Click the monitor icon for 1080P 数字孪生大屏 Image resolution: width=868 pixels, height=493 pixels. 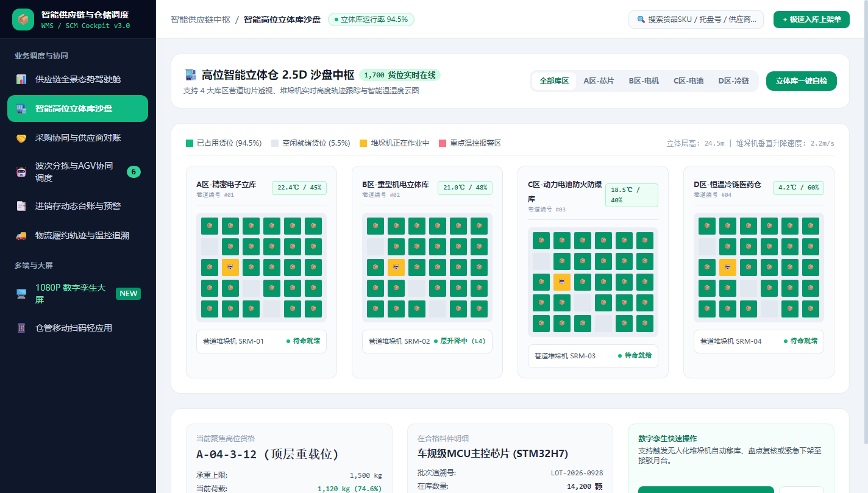(21, 294)
